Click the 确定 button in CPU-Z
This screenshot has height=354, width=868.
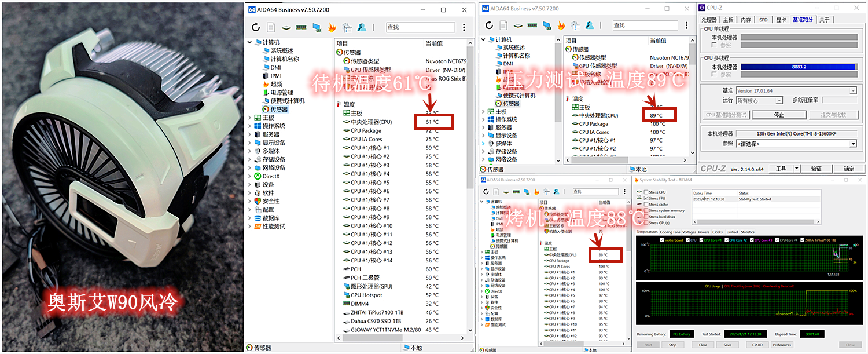(849, 169)
